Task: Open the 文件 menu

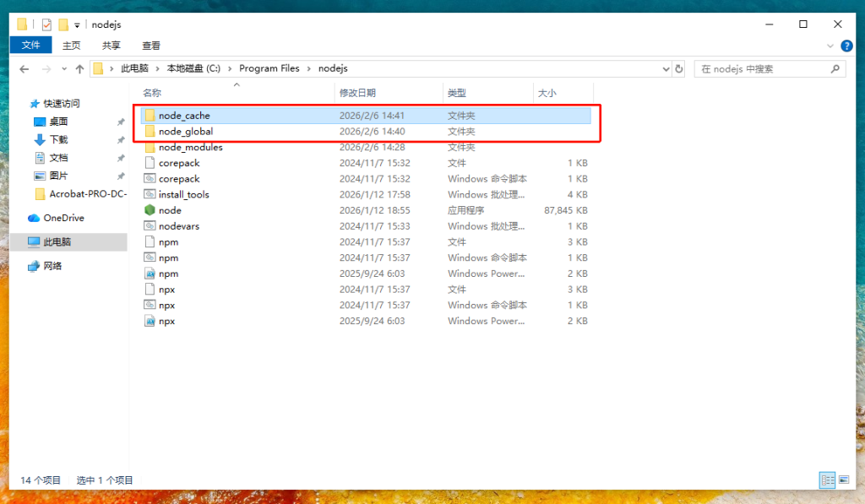Action: point(30,46)
